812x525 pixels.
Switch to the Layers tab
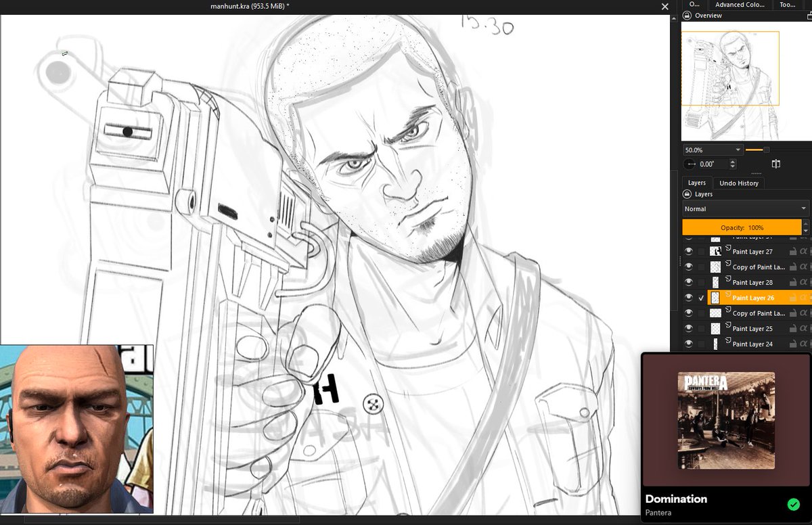click(x=697, y=183)
